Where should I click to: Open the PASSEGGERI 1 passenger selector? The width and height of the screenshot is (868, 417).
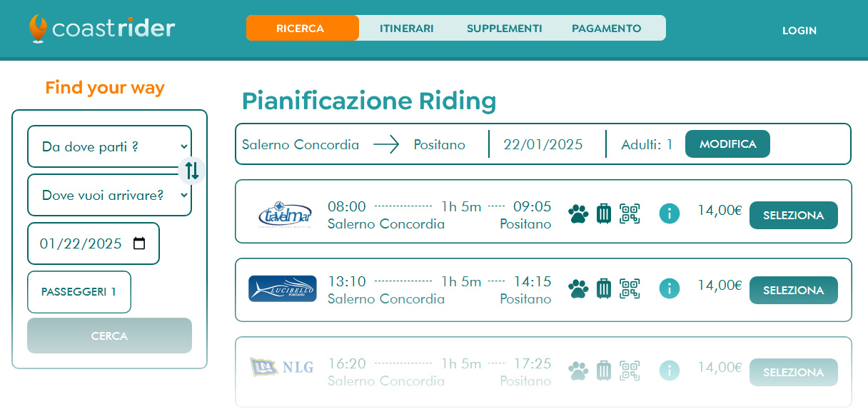click(79, 292)
